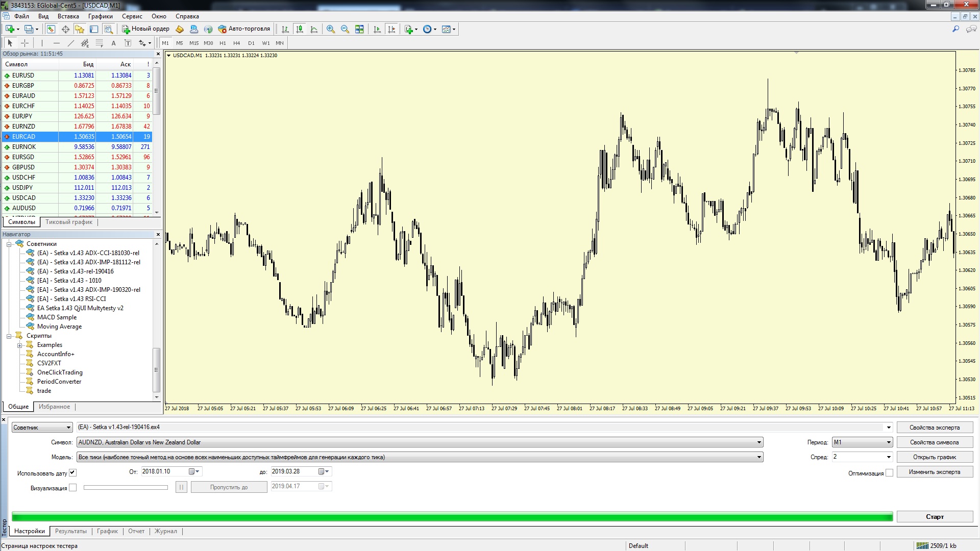Zoom out on the chart

[345, 29]
